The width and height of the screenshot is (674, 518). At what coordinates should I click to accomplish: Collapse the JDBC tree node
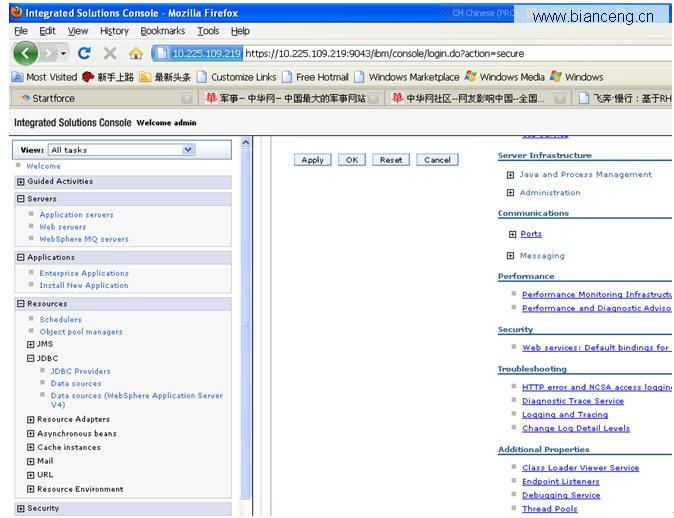31,358
